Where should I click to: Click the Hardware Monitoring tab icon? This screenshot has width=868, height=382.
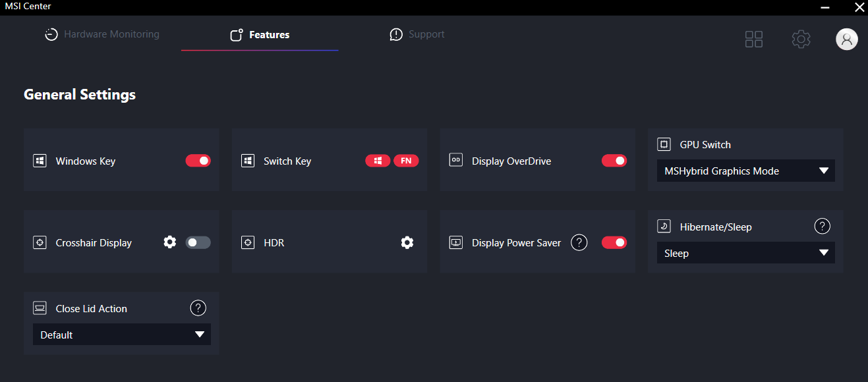click(51, 35)
